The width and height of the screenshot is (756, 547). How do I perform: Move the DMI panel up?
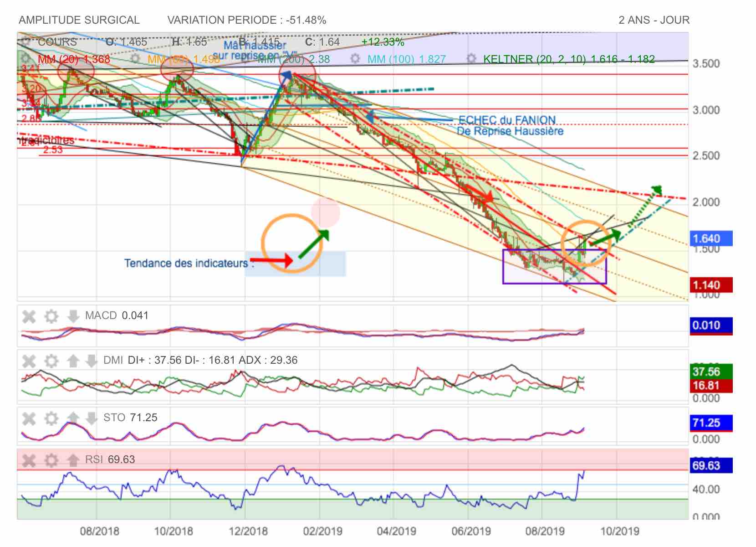[73, 361]
